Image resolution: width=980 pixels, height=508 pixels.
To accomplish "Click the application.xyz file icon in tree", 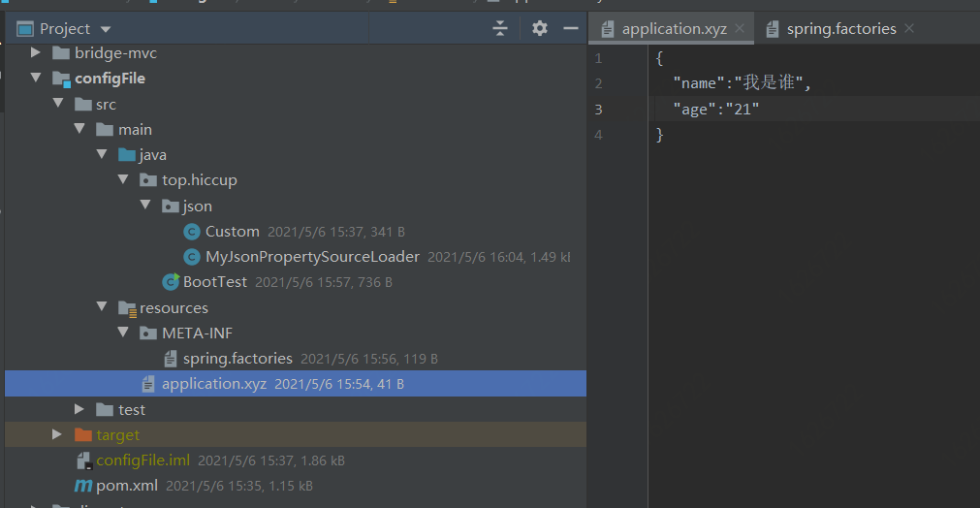I will 148,384.
